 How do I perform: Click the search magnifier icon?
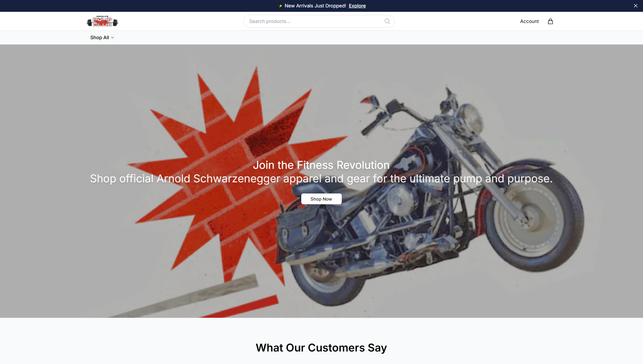[x=387, y=21]
